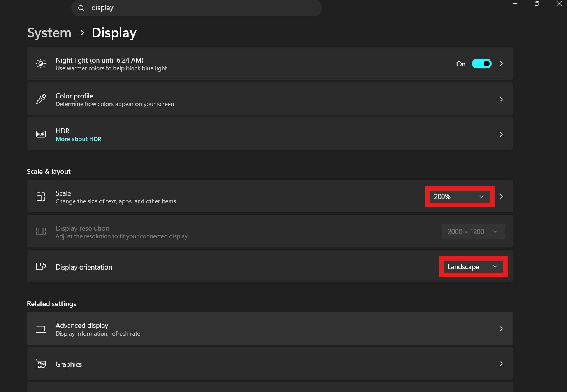Screen dimensions: 567x392
Task: Click the Display orientation label
Action: click(x=84, y=267)
